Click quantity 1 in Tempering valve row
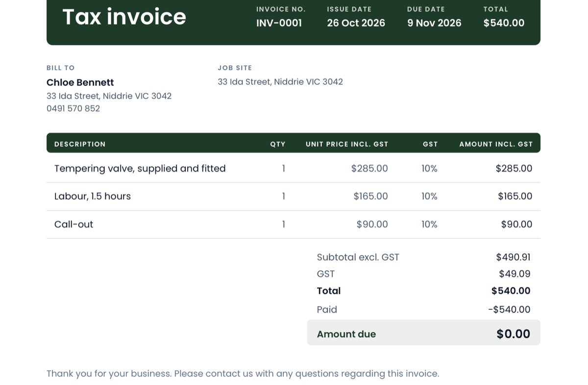Image resolution: width=588 pixels, height=385 pixels. tap(283, 169)
